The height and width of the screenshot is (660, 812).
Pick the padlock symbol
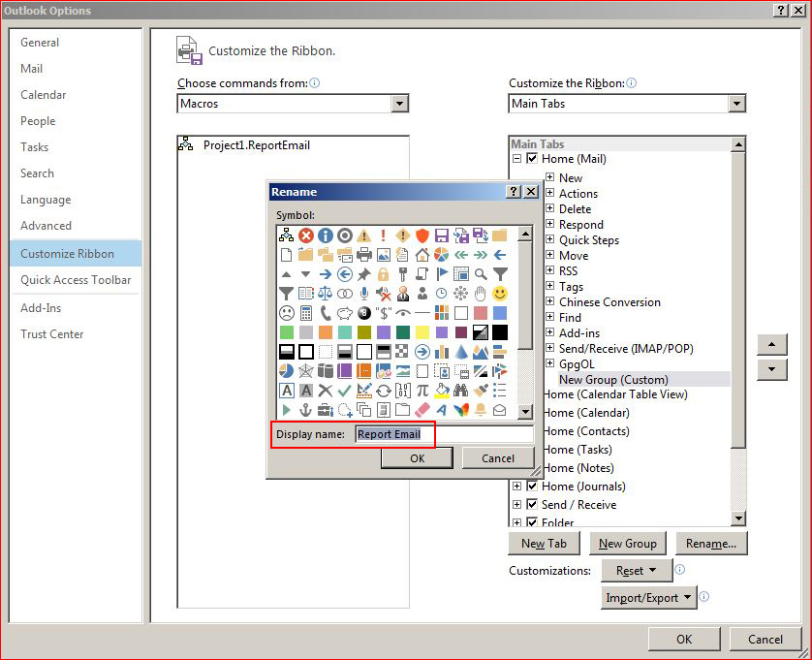click(x=384, y=274)
